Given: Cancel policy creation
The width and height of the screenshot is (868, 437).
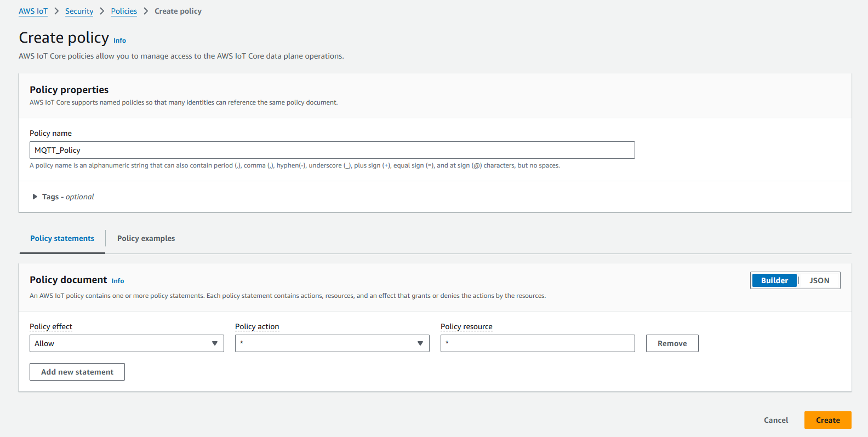Looking at the screenshot, I should (x=775, y=420).
